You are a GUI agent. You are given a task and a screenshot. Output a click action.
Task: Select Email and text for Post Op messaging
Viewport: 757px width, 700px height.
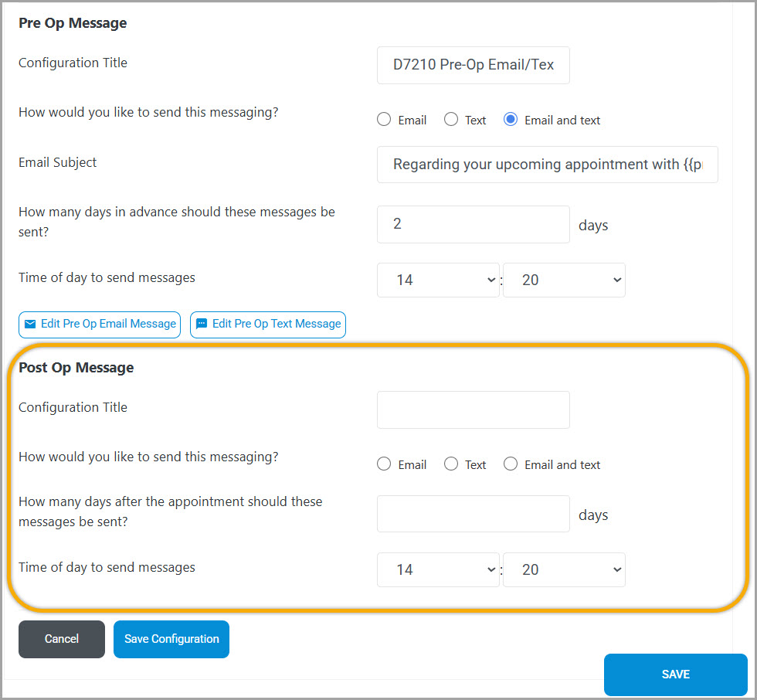pyautogui.click(x=511, y=464)
